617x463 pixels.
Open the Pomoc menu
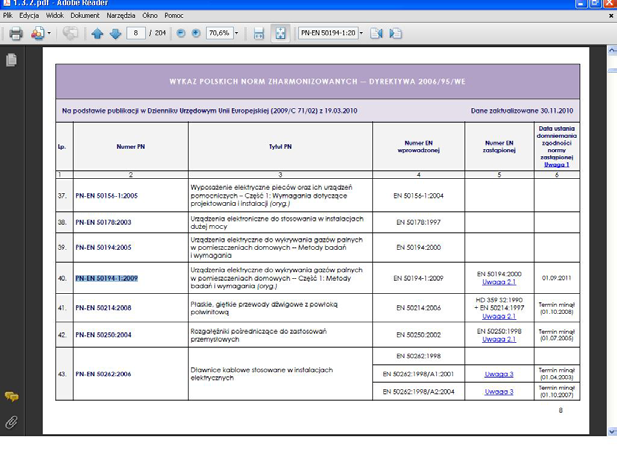174,16
